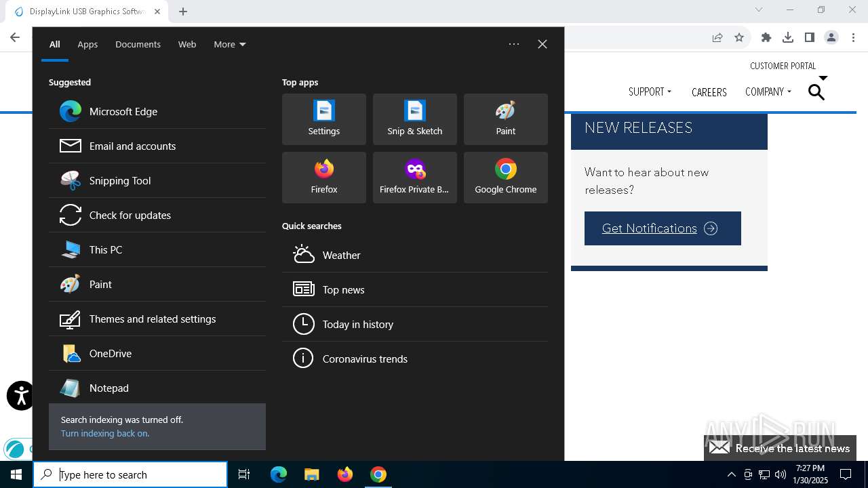Open Customer Portal link
The width and height of the screenshot is (868, 488).
pos(783,66)
